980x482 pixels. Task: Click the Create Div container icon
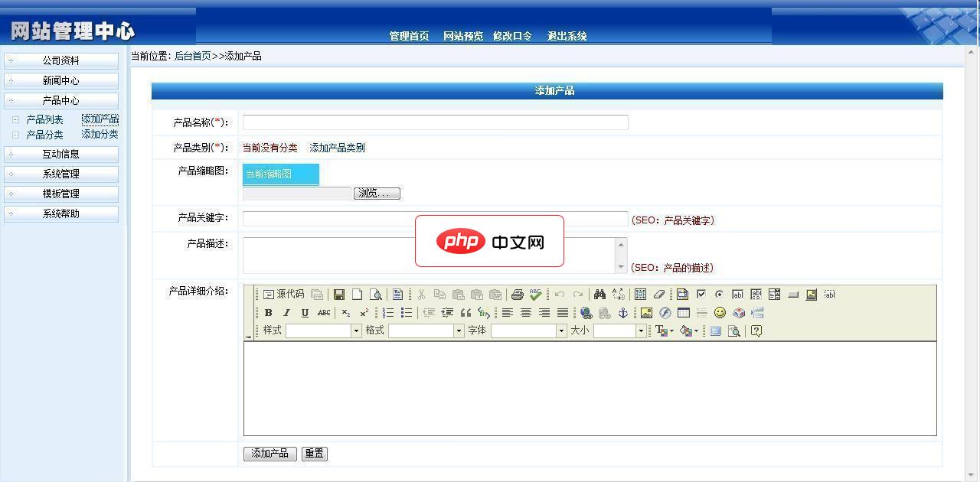coord(484,313)
